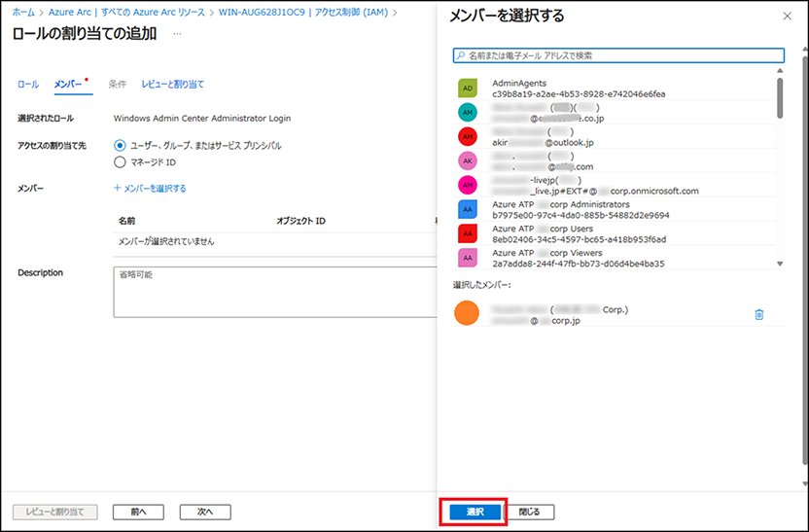
Task: Click the 閉じる button
Action: 529,512
